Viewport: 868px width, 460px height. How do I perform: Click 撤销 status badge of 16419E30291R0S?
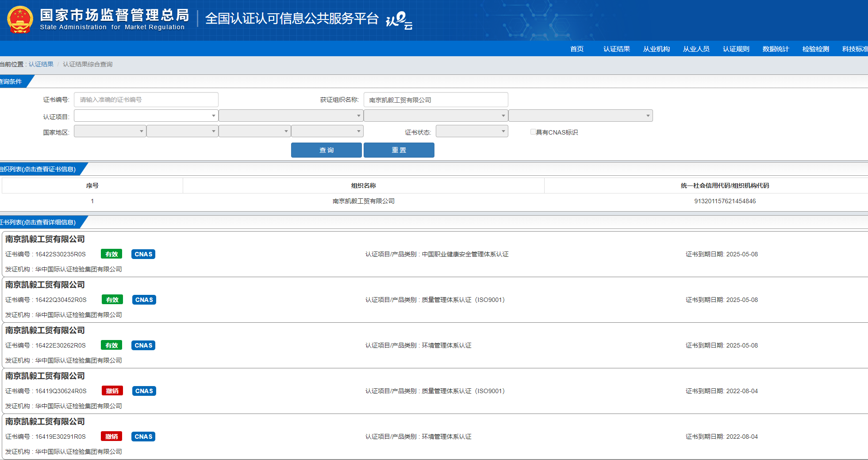pos(111,437)
